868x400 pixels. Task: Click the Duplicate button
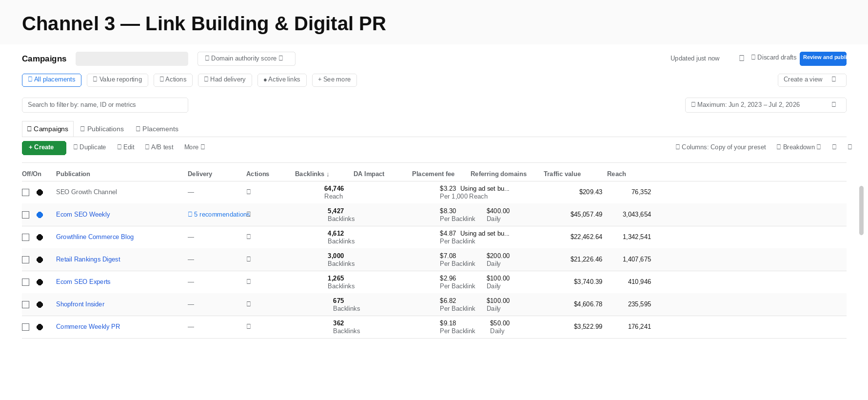[90, 147]
